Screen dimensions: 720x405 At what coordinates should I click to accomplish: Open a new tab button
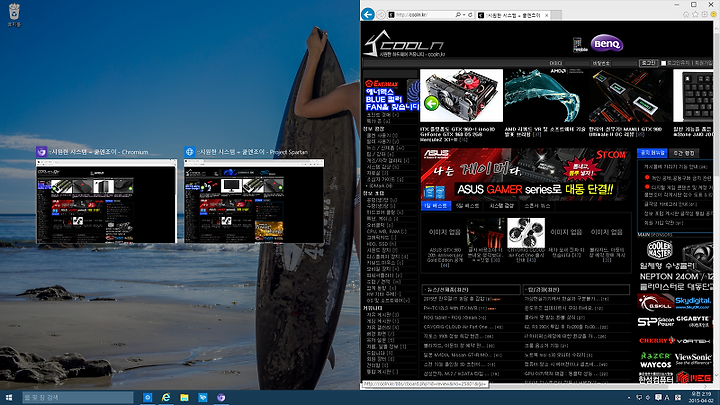pyautogui.click(x=556, y=15)
